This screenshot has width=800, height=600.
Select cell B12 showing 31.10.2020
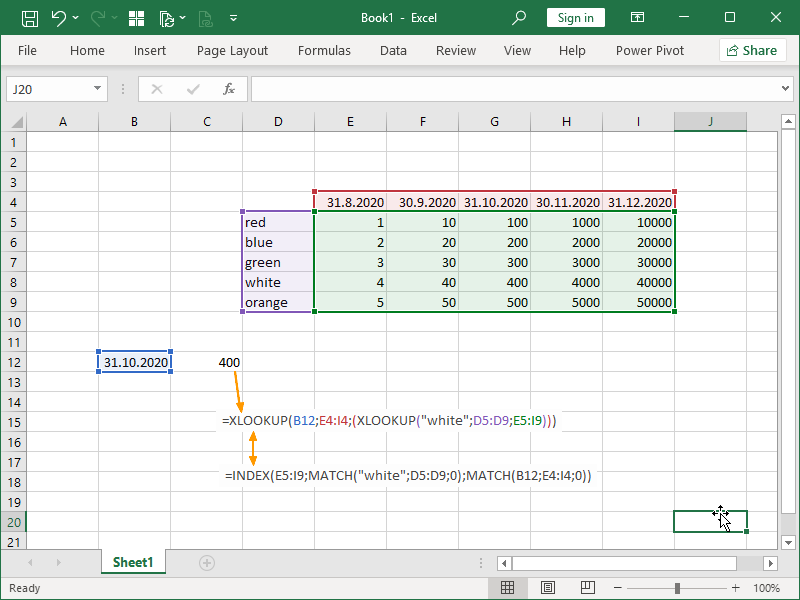tap(135, 362)
